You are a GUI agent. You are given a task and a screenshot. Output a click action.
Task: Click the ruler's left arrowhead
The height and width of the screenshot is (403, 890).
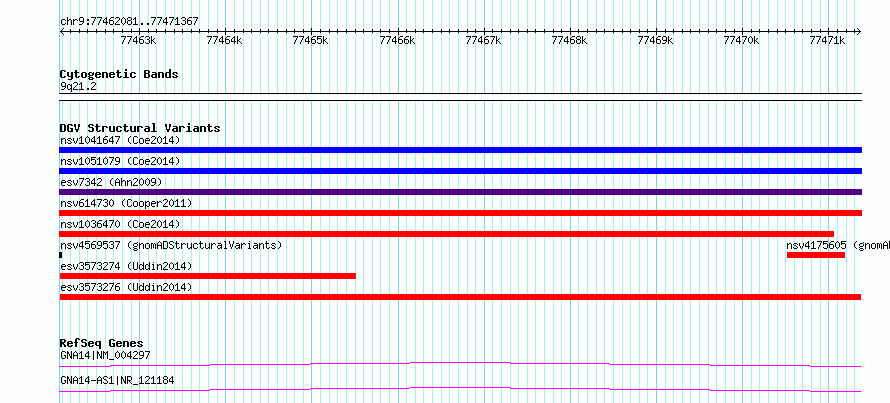point(62,31)
